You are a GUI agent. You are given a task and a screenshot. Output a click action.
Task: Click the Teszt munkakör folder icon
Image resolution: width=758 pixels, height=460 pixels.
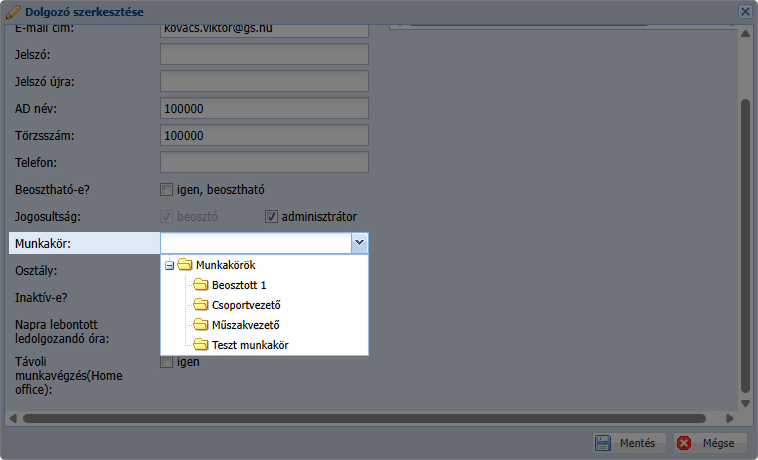click(x=201, y=345)
